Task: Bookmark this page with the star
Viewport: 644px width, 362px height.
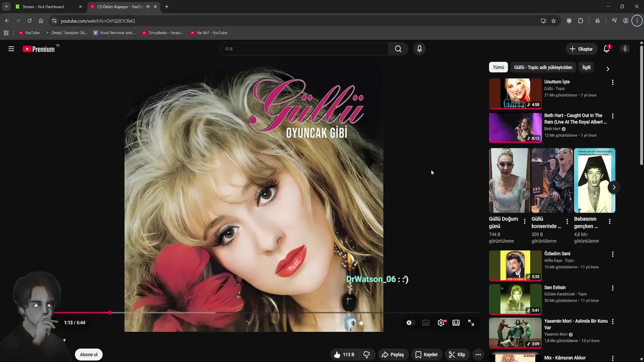Action: 553,21
